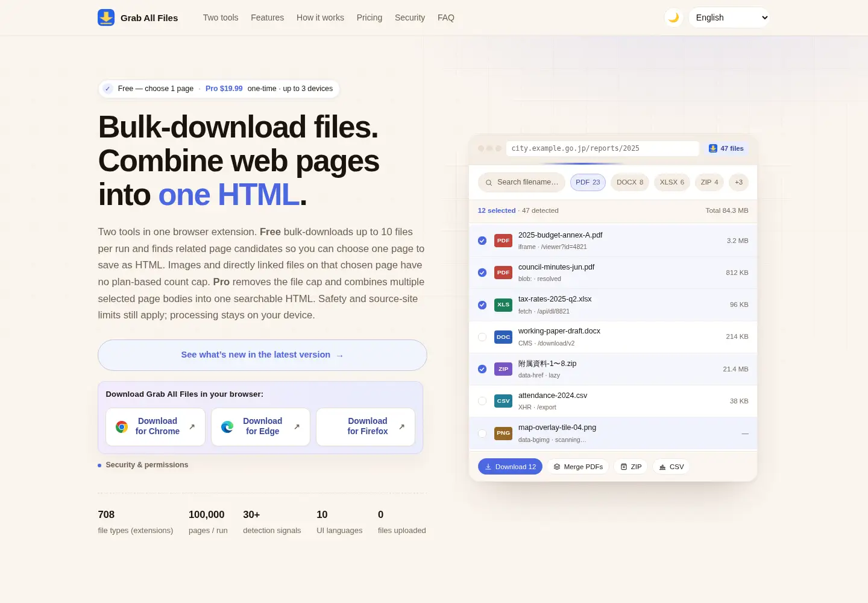Check map-overlay-tile-04.png checkbox
The width and height of the screenshot is (868, 603).
482,433
